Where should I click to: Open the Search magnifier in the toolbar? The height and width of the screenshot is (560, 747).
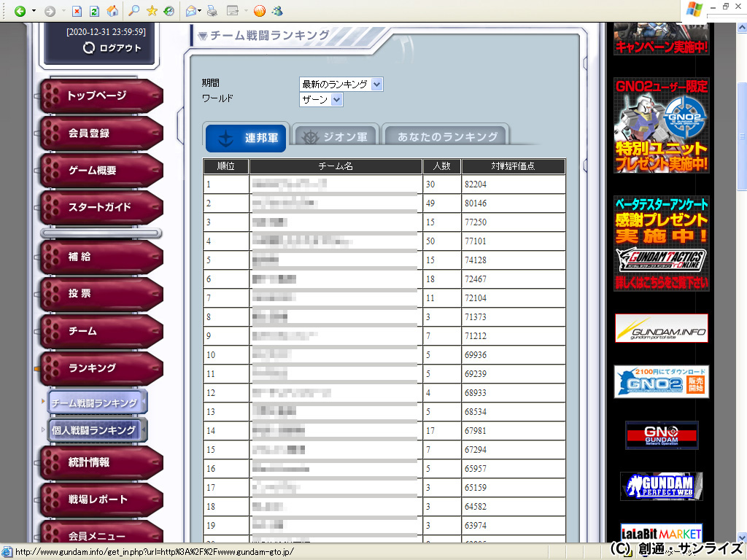(x=134, y=10)
